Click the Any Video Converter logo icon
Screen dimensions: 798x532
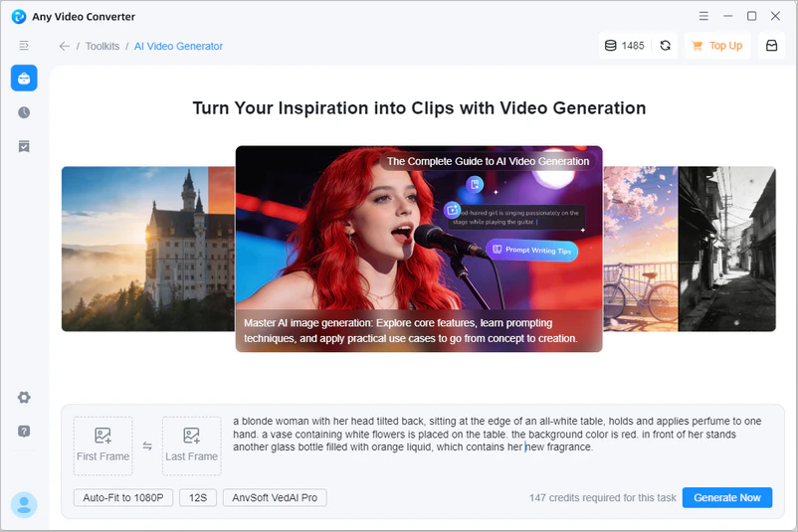point(19,16)
